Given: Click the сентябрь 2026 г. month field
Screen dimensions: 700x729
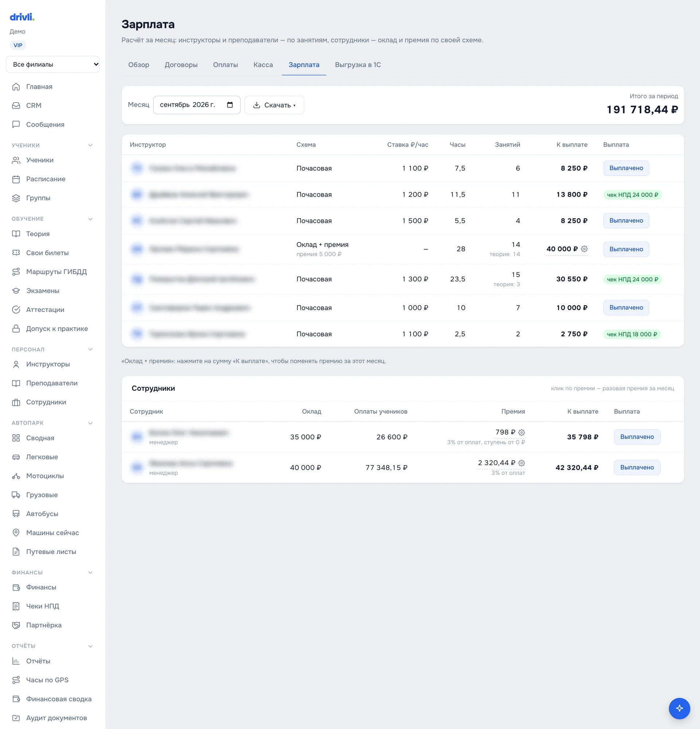Looking at the screenshot, I should (x=197, y=105).
